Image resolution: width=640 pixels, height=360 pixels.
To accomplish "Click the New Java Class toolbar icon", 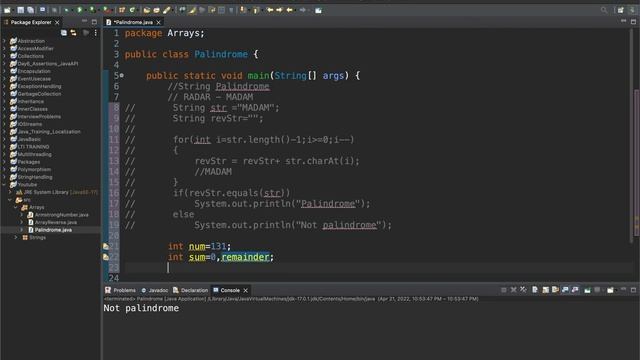I will pos(132,10).
